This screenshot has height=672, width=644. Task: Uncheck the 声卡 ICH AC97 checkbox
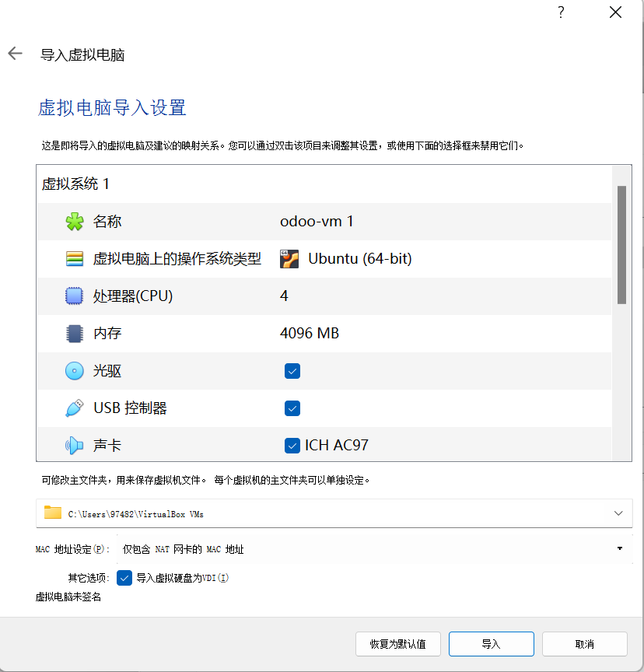[292, 446]
